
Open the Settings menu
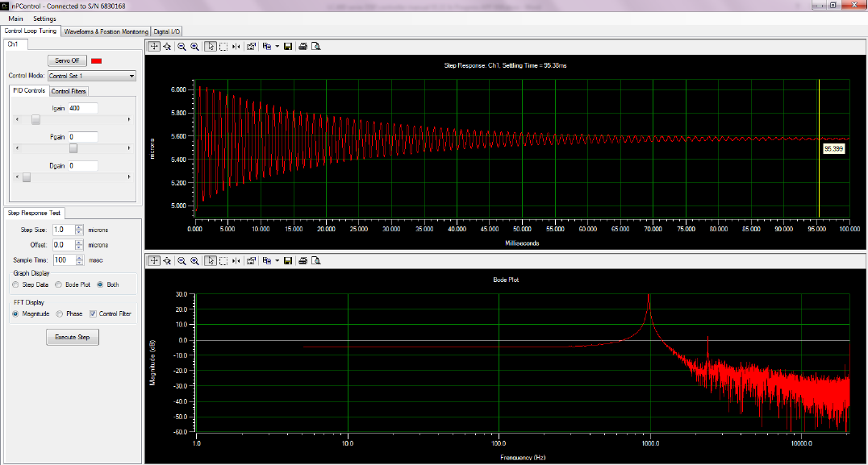(44, 18)
